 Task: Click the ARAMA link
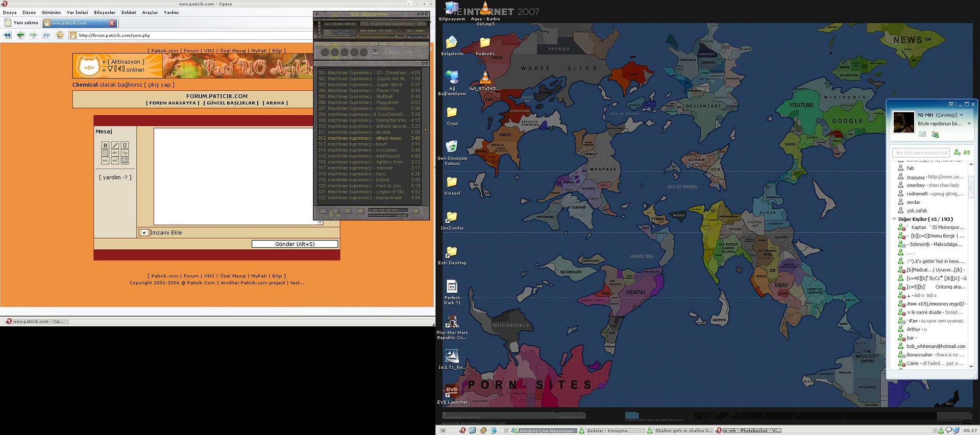pyautogui.click(x=275, y=103)
